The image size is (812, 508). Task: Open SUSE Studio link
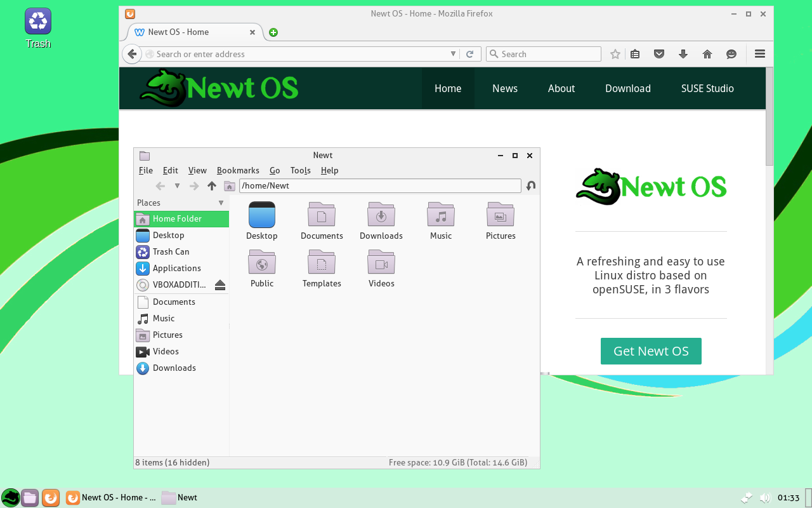tap(707, 88)
